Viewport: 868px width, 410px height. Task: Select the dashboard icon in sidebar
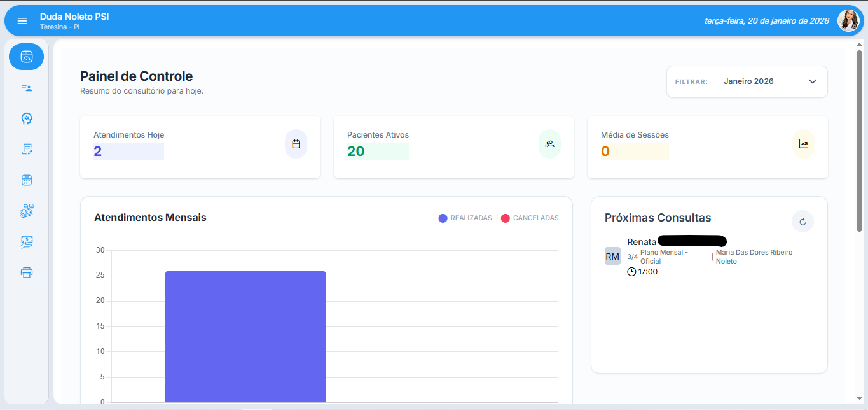(x=26, y=57)
